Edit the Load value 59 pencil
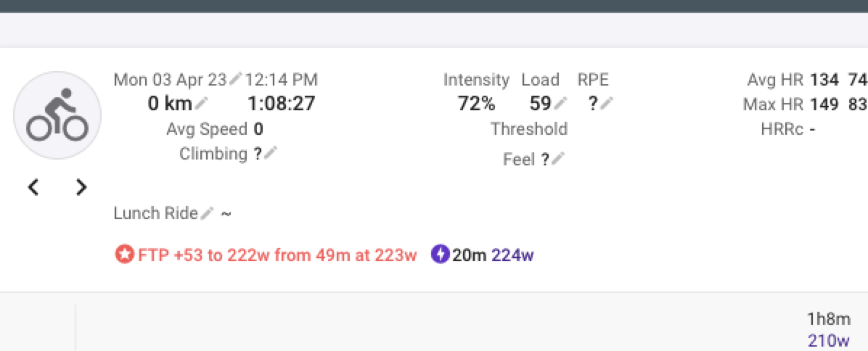Image resolution: width=868 pixels, height=351 pixels. click(x=561, y=103)
